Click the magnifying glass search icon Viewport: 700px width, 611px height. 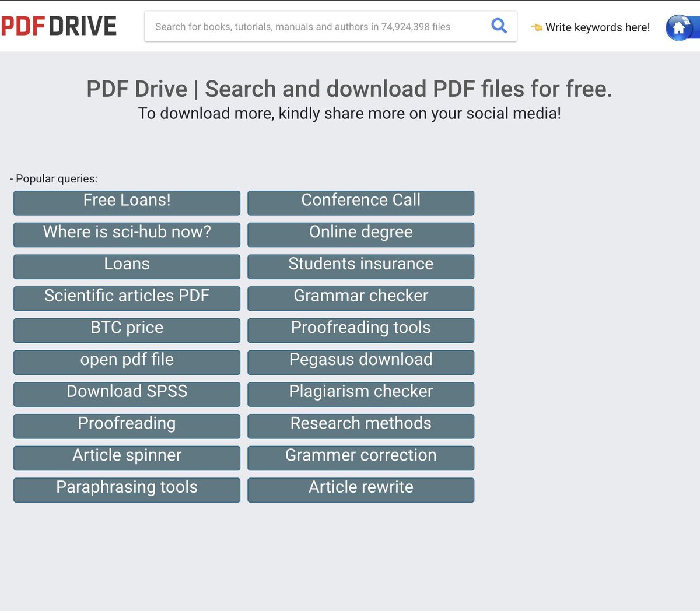click(x=499, y=26)
